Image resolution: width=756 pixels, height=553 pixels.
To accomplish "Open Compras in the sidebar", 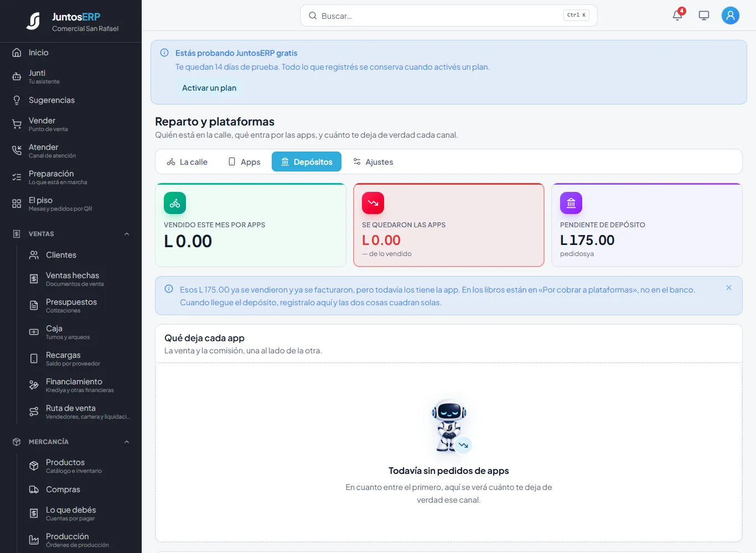I will 79,489.
